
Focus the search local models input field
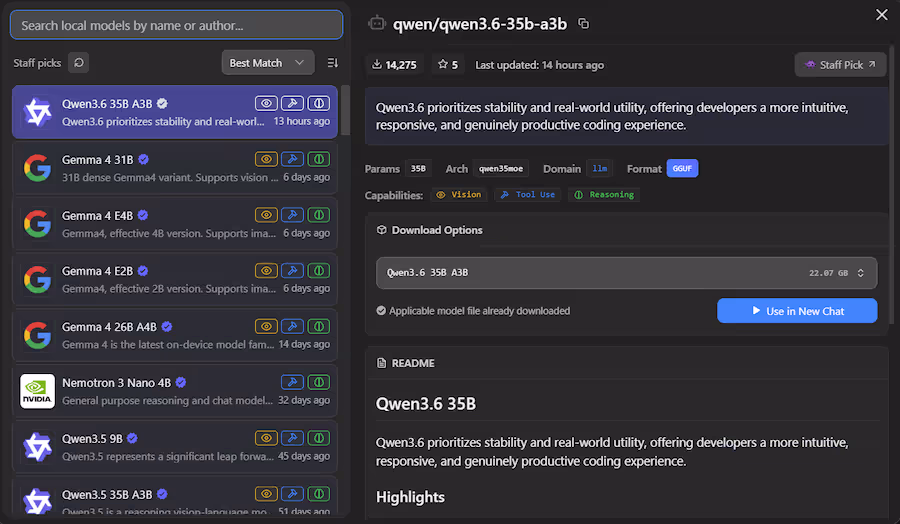[177, 25]
